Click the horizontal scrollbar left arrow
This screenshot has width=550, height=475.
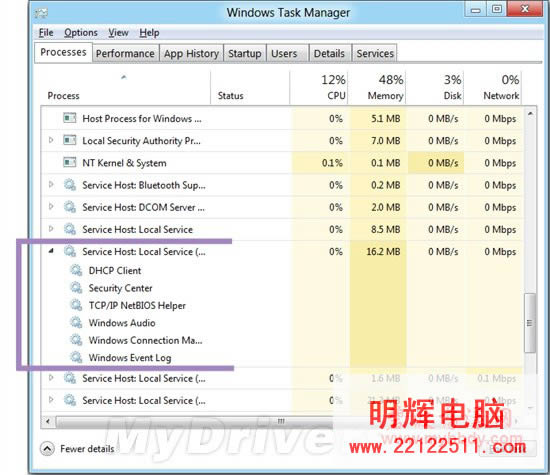48,421
